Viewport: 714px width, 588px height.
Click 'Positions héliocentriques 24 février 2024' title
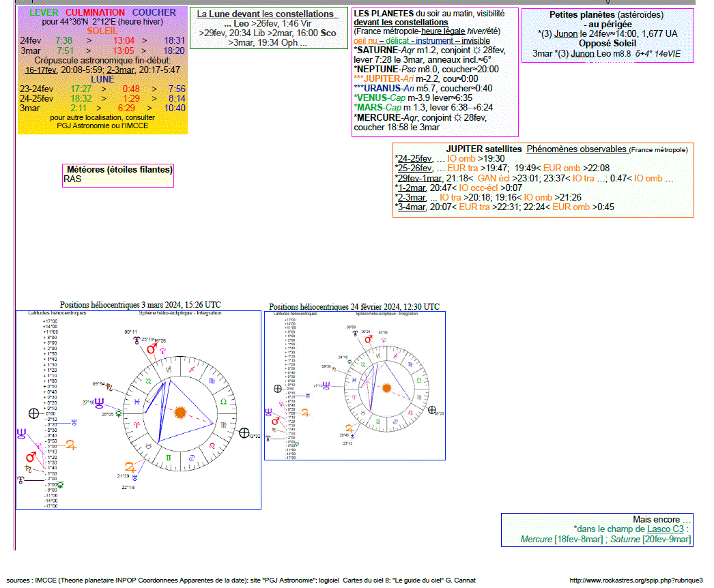coord(354,307)
